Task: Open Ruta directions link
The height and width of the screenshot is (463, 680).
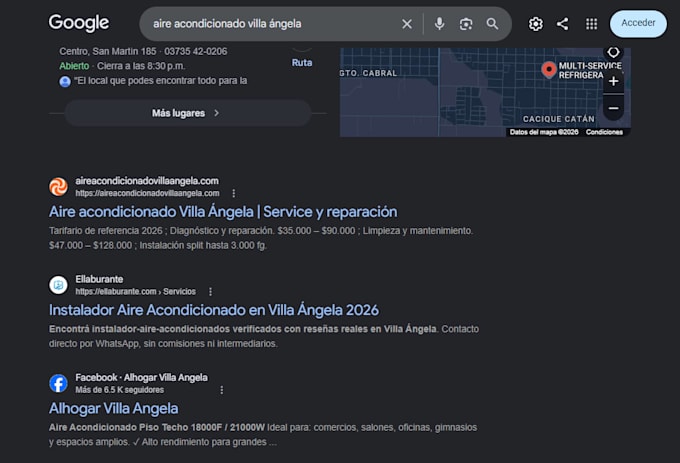Action: pyautogui.click(x=302, y=62)
